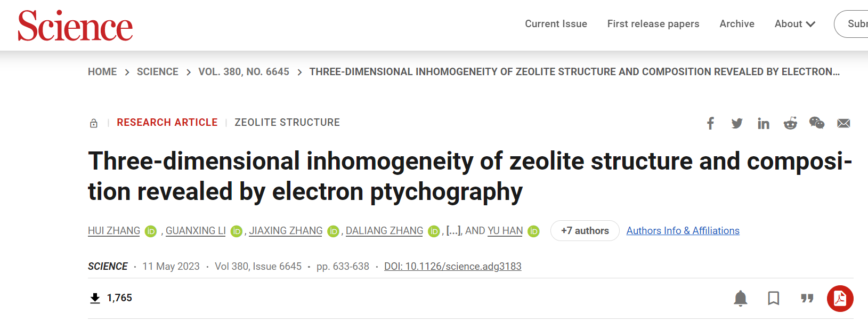Open the DOI link 10.1126/science.adg3183
The image size is (868, 321).
(453, 267)
